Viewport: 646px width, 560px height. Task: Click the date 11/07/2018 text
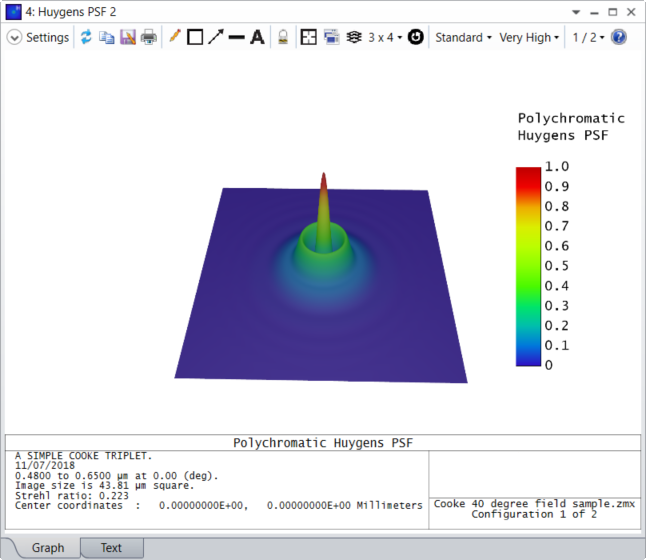[45, 466]
